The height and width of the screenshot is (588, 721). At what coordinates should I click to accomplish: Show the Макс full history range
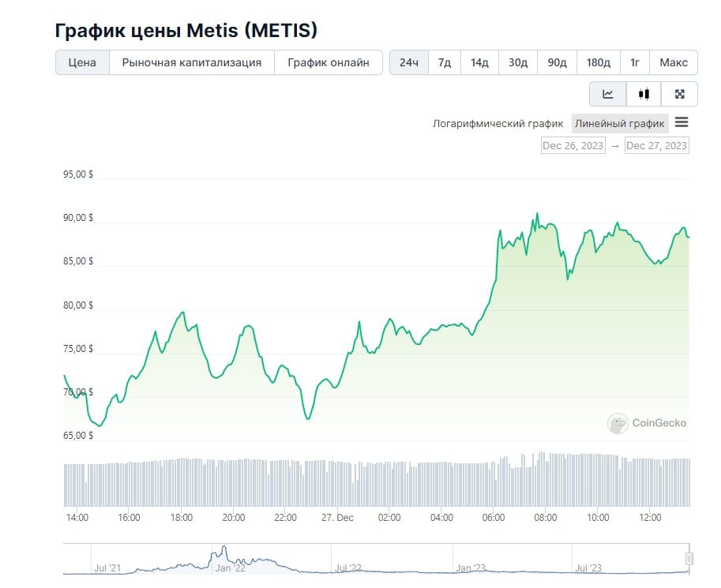coord(674,62)
